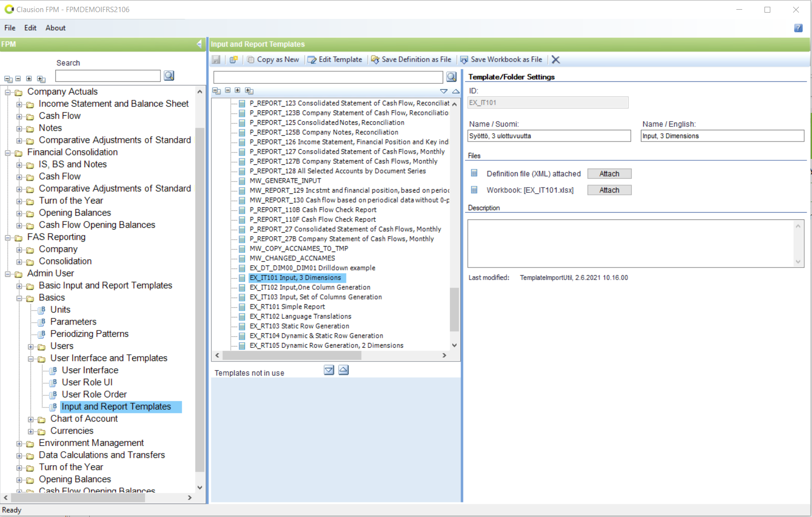Click the minus collapse icon in the FPM panel

tap(18, 78)
